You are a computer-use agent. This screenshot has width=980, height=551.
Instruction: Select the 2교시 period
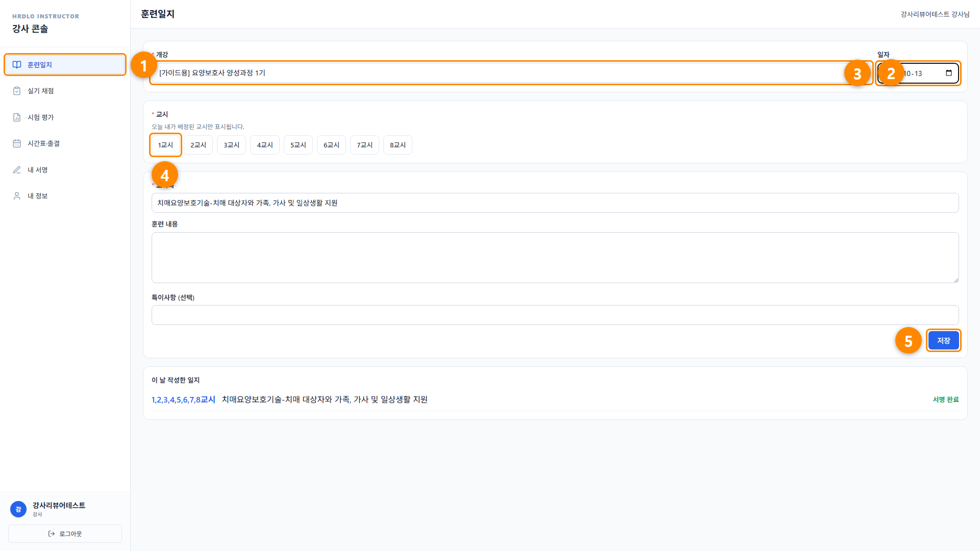[198, 145]
